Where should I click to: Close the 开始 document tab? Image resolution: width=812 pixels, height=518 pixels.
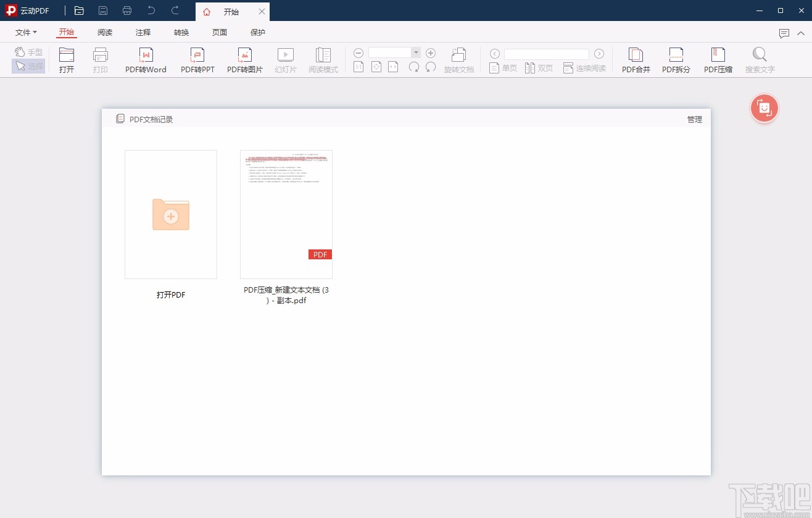click(262, 12)
